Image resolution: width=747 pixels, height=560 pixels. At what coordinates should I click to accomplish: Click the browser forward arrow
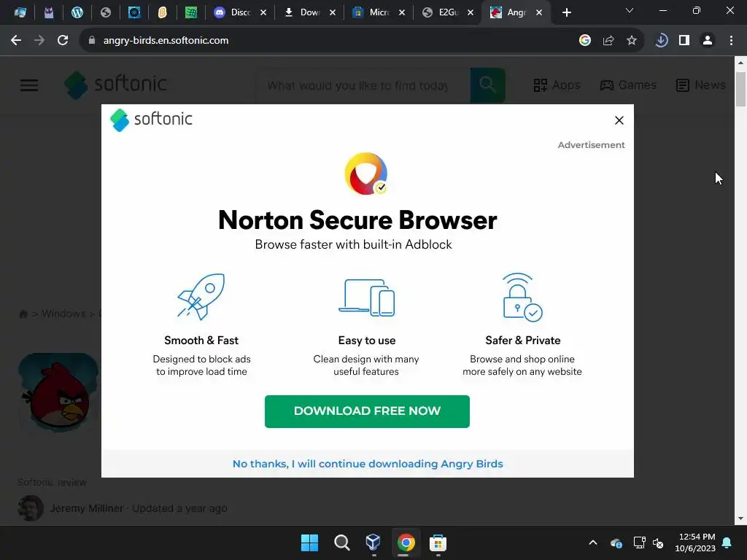click(39, 41)
